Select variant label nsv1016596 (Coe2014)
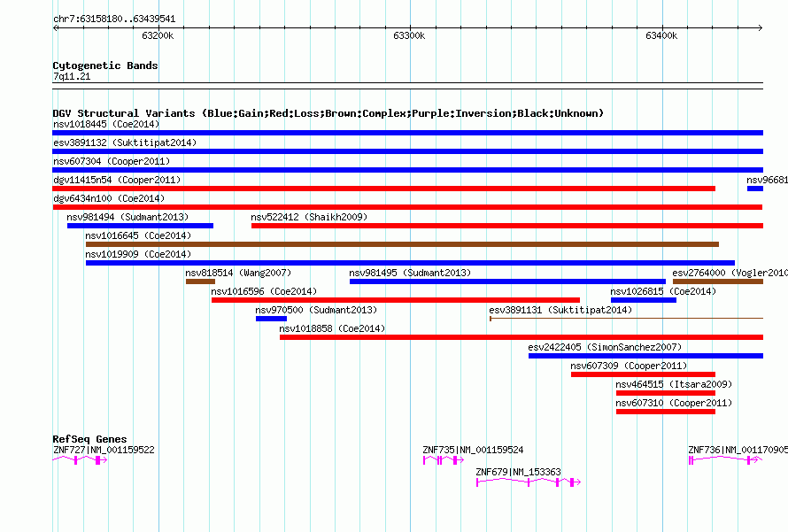788x532 pixels. (x=264, y=291)
